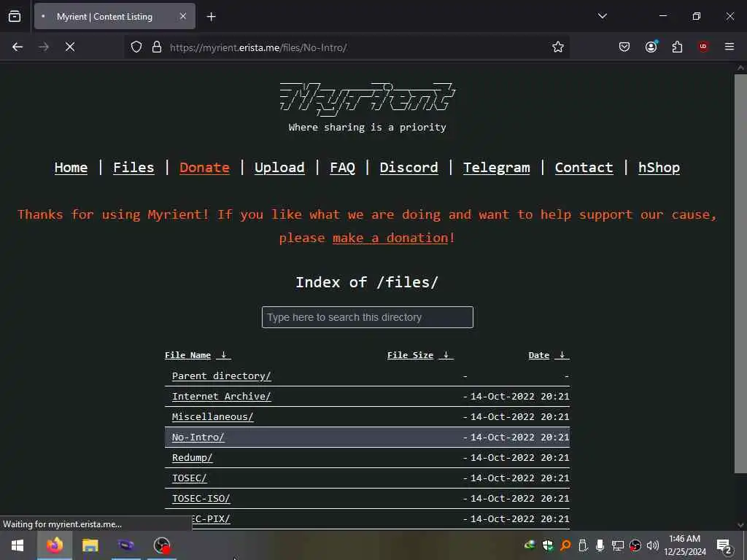
Task: Open Internet Archive/ folder
Action: click(222, 396)
